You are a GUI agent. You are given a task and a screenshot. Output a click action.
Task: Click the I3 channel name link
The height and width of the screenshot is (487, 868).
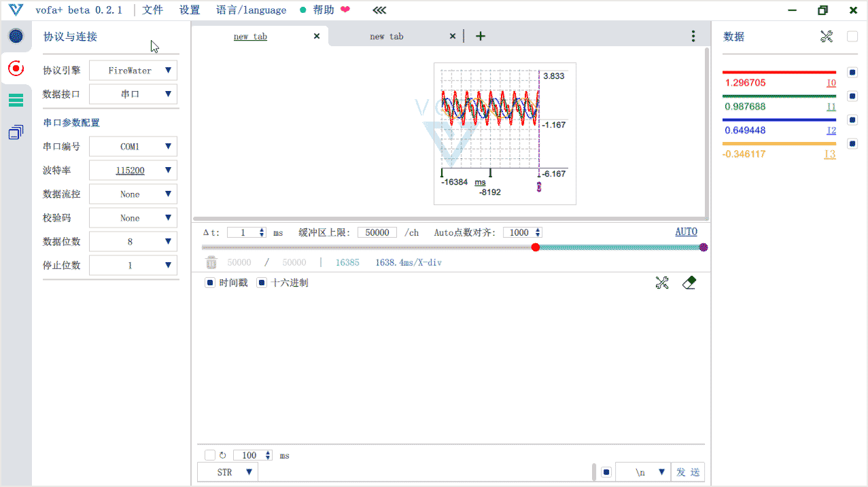(830, 154)
